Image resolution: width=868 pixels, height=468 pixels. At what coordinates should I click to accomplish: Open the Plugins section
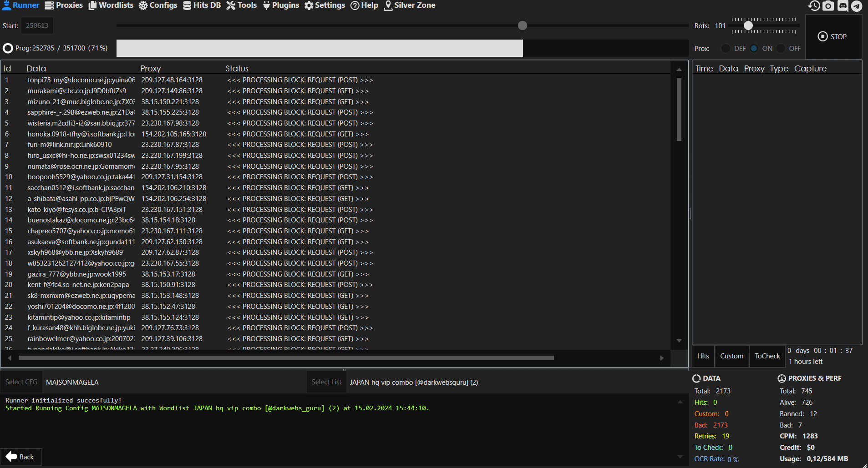(281, 5)
